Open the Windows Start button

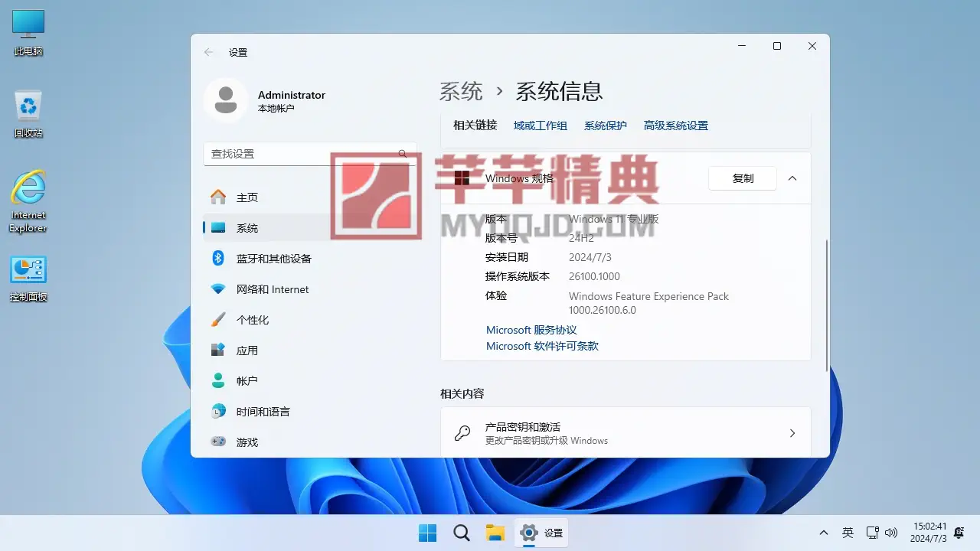427,533
